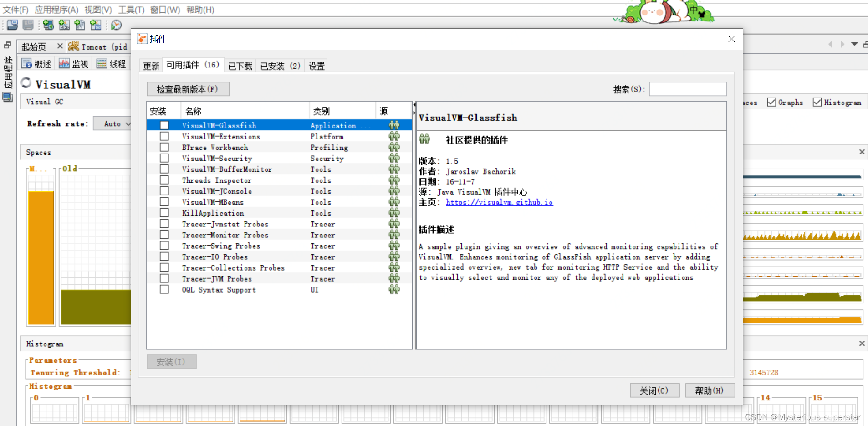Check the VisualVM-Extensions install checkbox
The height and width of the screenshot is (426, 868).
164,136
